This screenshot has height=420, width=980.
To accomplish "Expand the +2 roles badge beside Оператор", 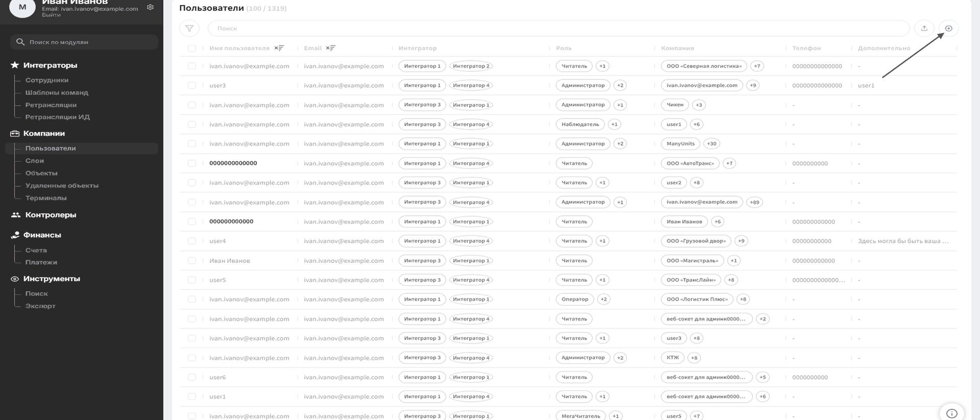I will [x=604, y=299].
